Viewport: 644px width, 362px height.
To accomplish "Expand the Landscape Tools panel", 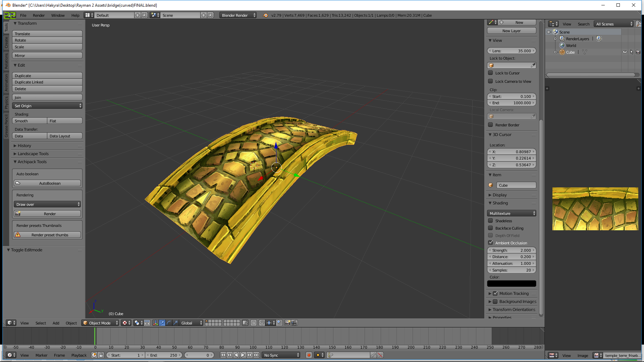I will (x=33, y=154).
